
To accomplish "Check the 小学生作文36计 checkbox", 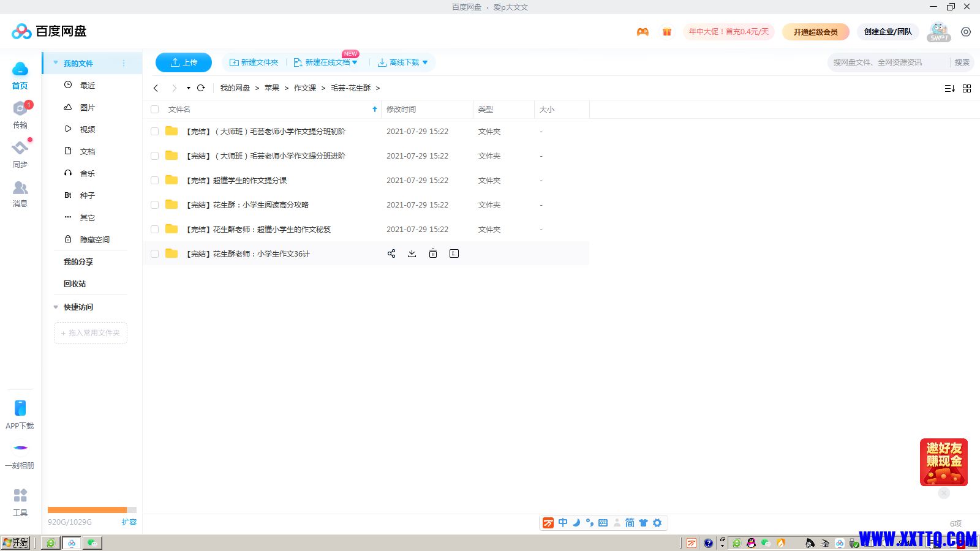I will [155, 254].
